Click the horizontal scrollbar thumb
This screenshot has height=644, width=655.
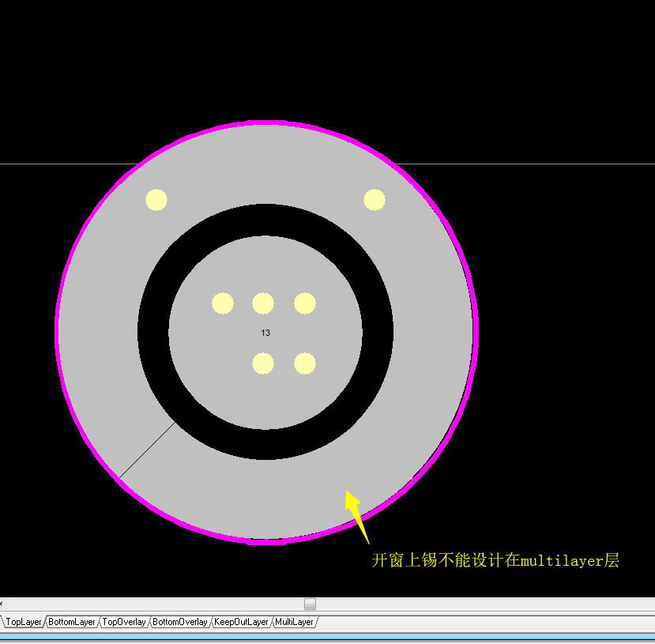310,604
